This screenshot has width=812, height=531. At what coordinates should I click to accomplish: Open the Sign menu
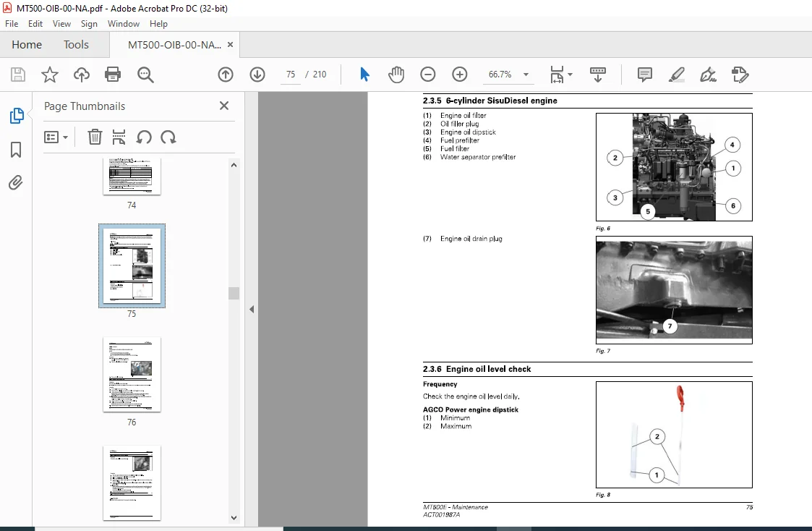tap(89, 24)
